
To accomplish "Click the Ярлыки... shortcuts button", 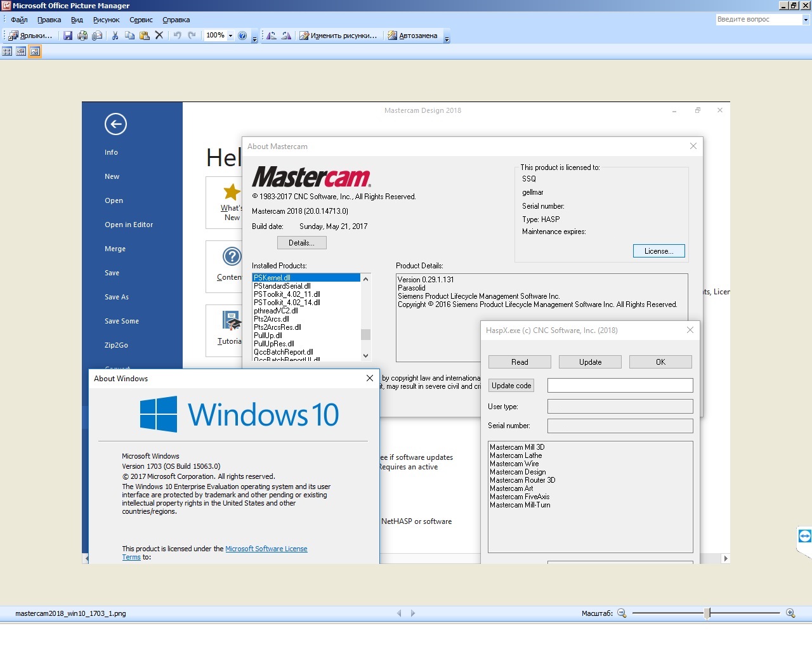I will [30, 36].
